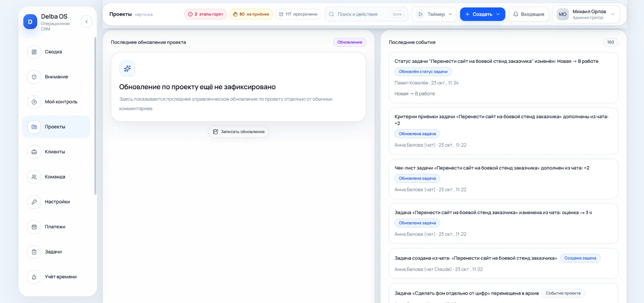
Task: Click the '80 на приёмке' chip
Action: click(251, 14)
